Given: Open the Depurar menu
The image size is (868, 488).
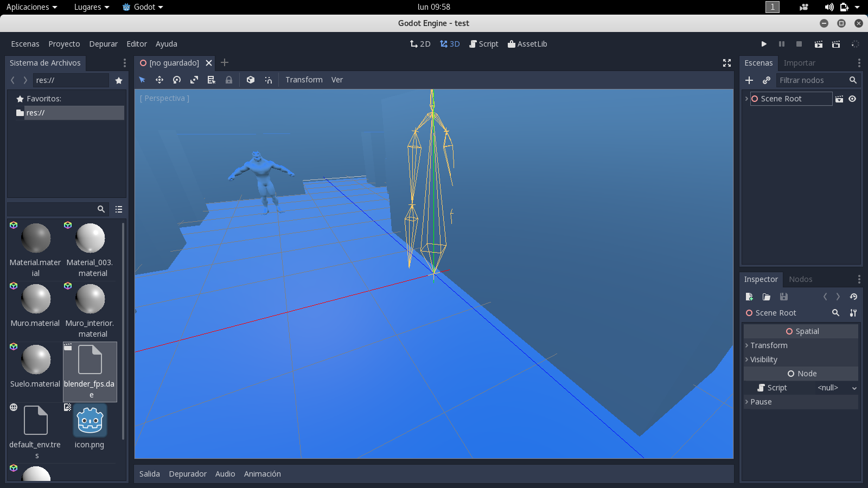Looking at the screenshot, I should point(103,44).
